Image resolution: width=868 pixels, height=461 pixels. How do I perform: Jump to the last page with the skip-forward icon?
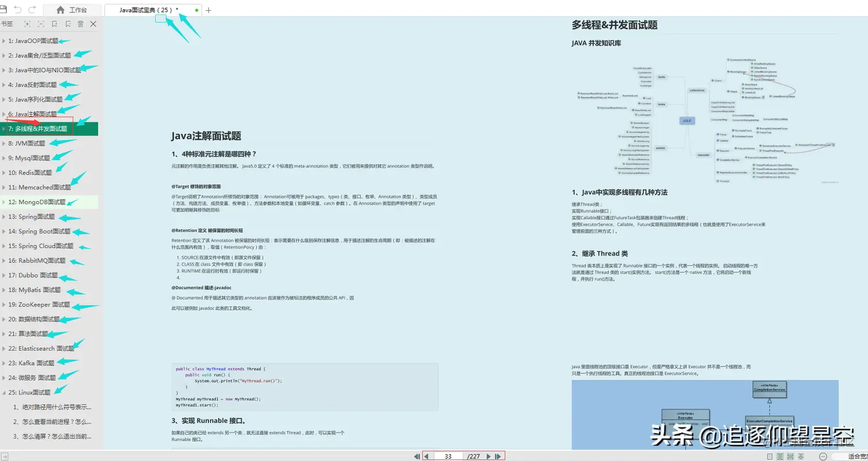coord(497,456)
